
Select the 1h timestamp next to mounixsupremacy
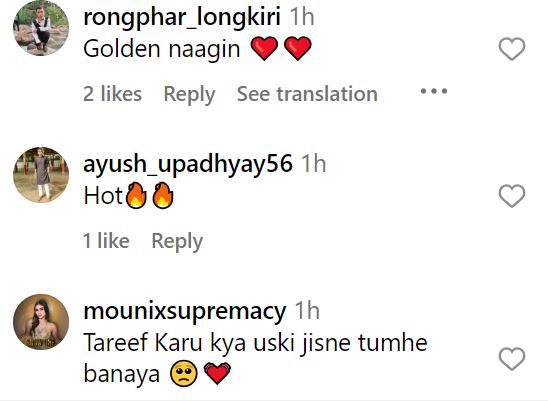click(x=308, y=311)
